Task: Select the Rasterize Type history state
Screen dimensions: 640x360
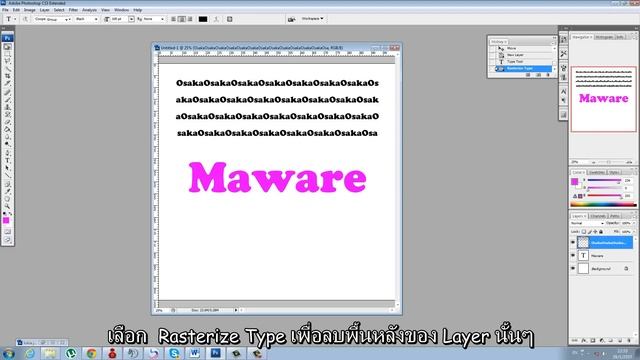Action: 524,69
